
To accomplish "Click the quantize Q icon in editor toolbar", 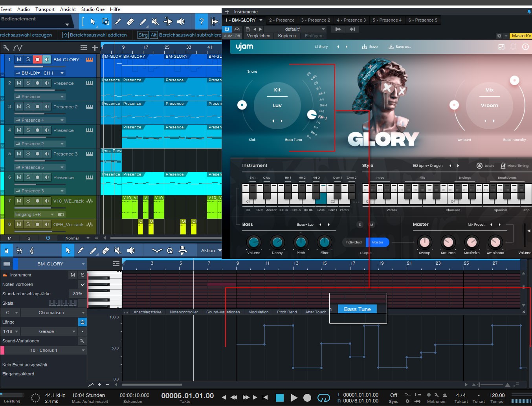I will click(x=170, y=251).
